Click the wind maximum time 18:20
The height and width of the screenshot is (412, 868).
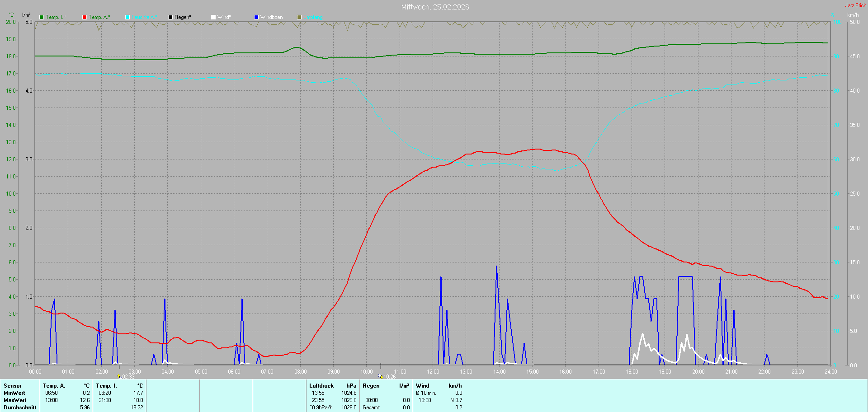coord(425,400)
